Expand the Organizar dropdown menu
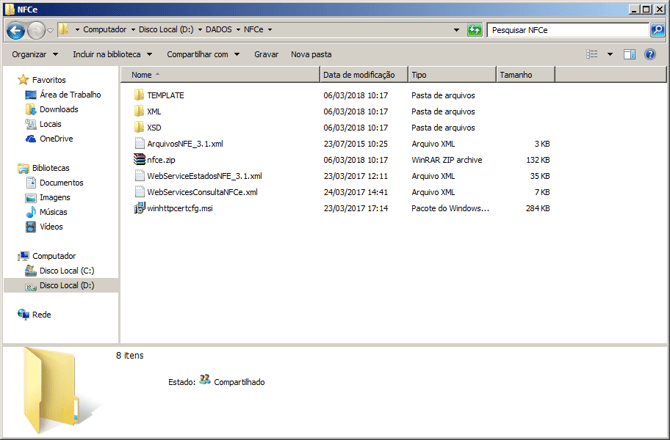This screenshot has height=440, width=670. 33,54
